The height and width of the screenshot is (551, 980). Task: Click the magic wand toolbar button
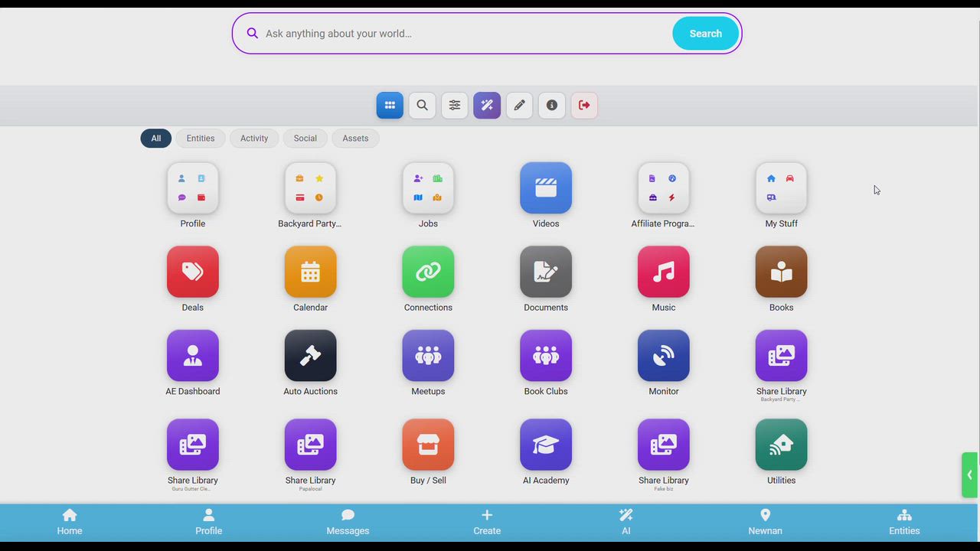[x=487, y=106]
